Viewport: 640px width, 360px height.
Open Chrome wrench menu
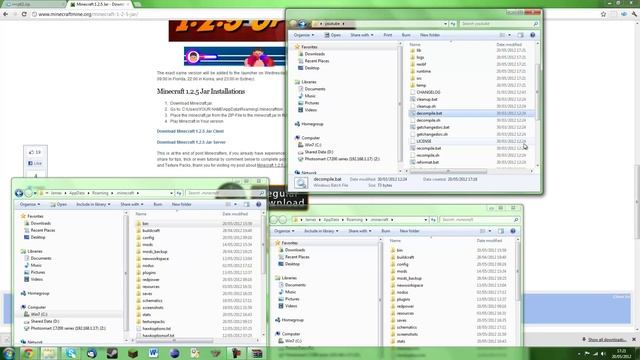[x=634, y=14]
